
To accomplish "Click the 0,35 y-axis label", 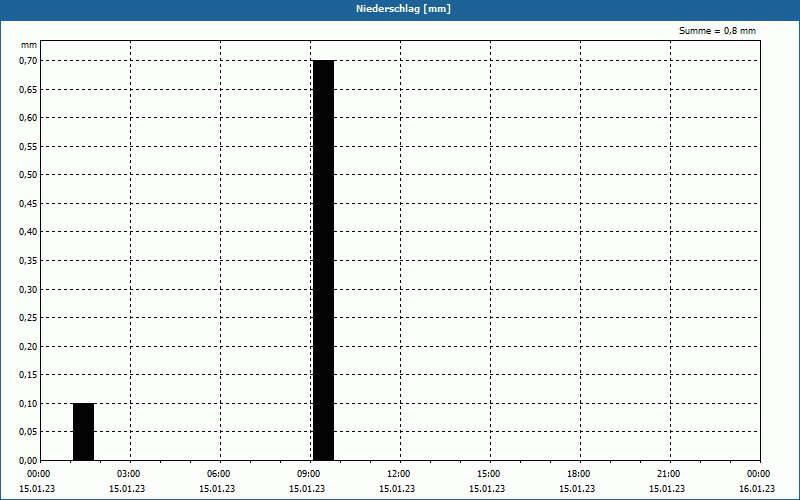I will pyautogui.click(x=28, y=261).
